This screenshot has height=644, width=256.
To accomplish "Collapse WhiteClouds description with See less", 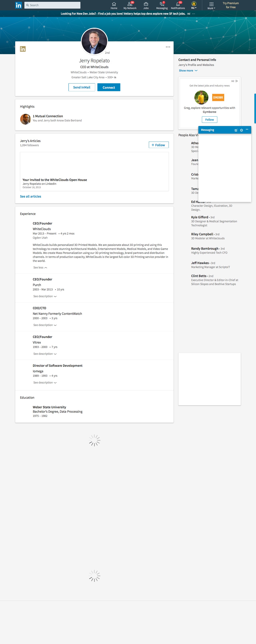I will coord(40,267).
